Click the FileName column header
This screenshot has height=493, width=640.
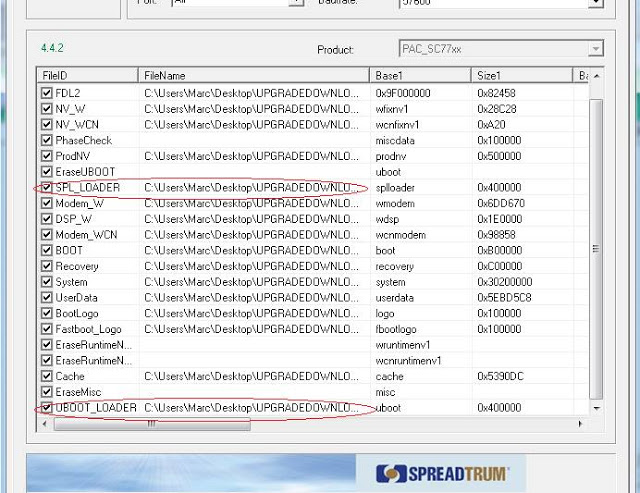(254, 76)
